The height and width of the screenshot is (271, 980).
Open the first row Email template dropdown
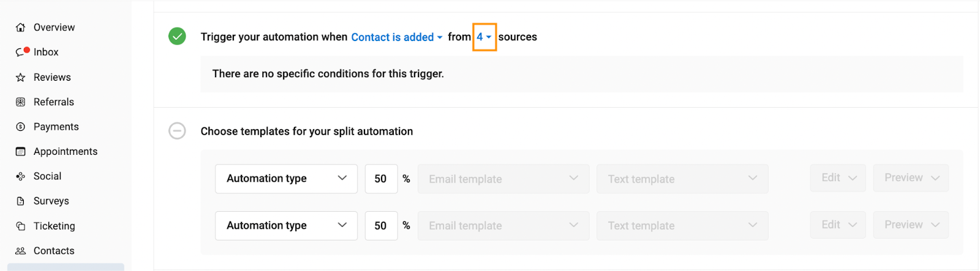point(503,179)
